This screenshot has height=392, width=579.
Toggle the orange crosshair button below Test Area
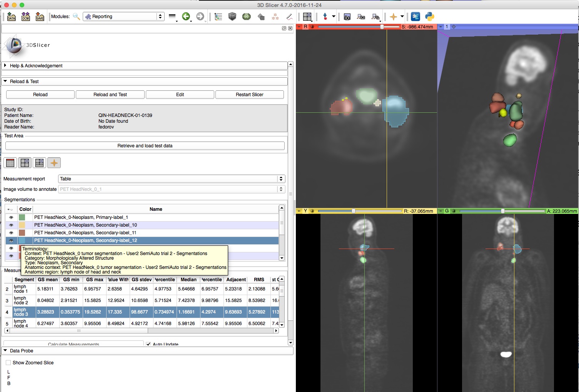pyautogui.click(x=54, y=163)
